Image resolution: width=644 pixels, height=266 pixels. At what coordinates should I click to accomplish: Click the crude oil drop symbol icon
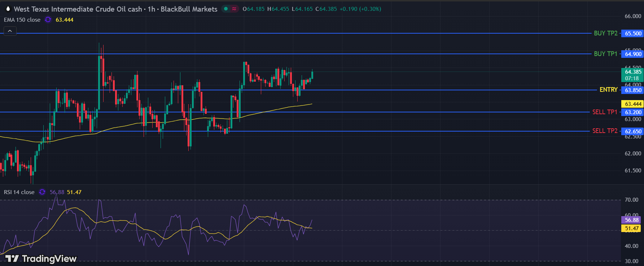click(x=8, y=9)
